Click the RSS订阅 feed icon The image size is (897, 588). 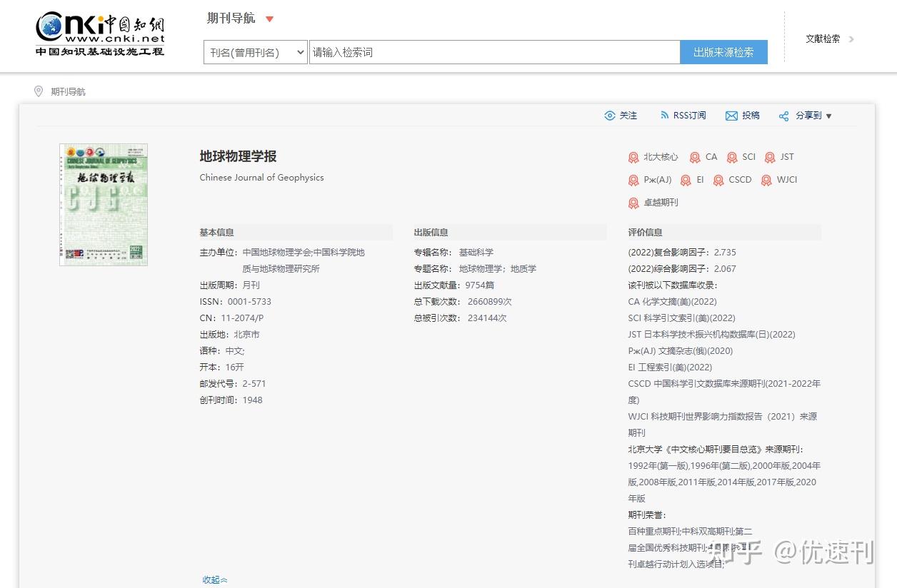(x=665, y=116)
